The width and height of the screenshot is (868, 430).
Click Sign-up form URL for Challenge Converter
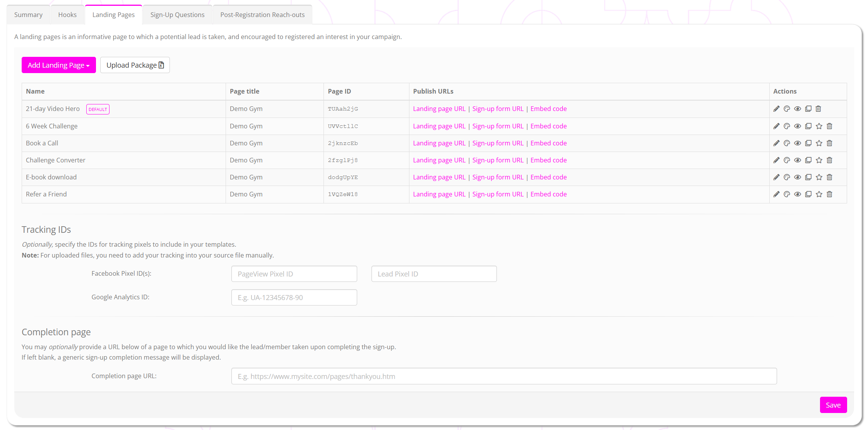[498, 160]
